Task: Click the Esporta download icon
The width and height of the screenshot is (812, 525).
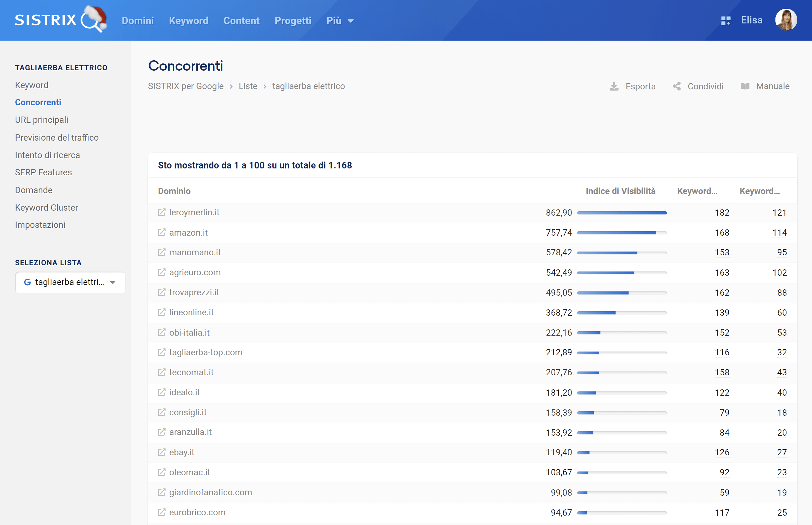Action: [x=614, y=86]
